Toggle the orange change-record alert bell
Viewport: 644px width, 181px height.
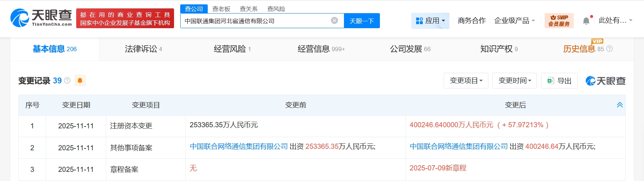point(80,80)
